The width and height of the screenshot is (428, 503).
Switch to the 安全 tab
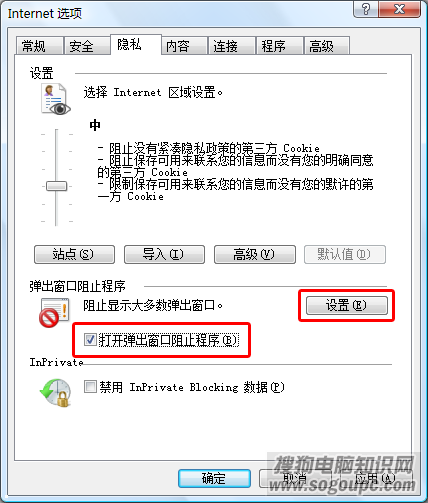point(87,46)
